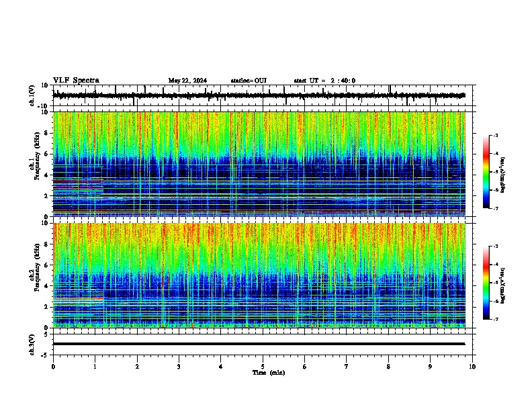Click tick label "2" on the Time axis

pyautogui.click(x=137, y=367)
